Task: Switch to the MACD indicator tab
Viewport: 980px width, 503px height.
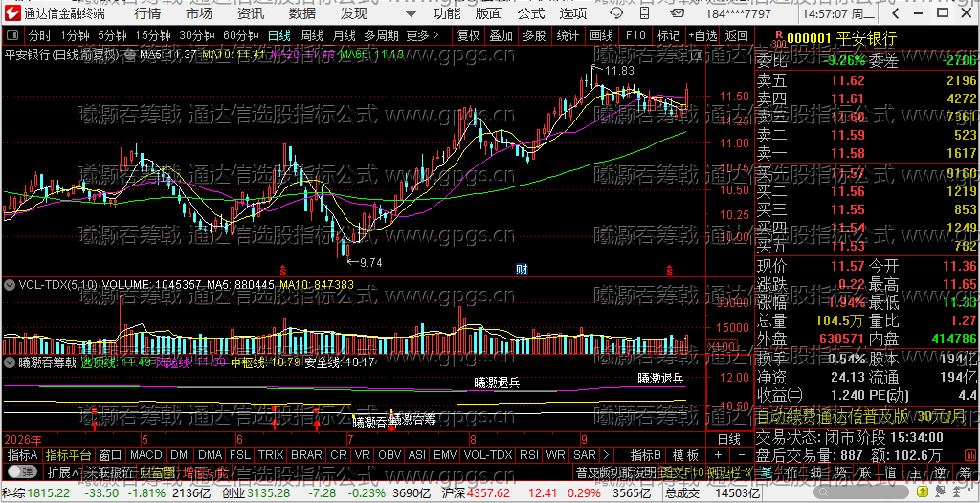Action: (145, 454)
